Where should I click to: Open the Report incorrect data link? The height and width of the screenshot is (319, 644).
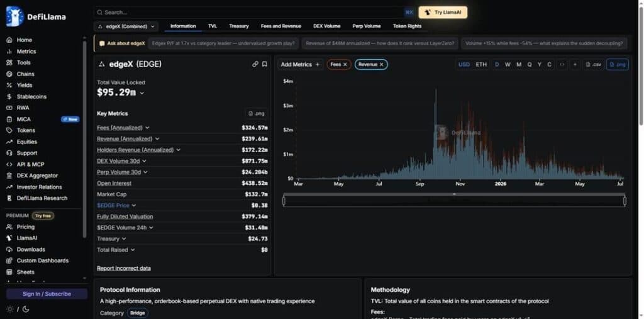[124, 269]
